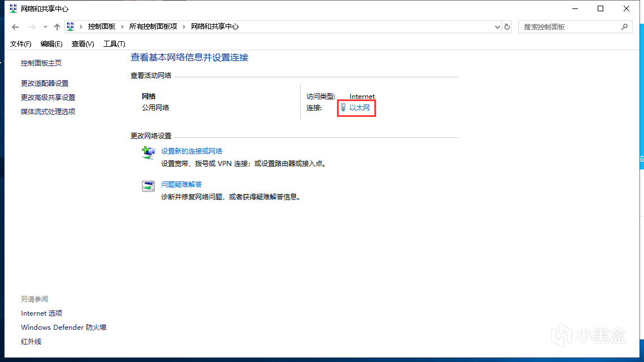Click the 设置新的连接或网络 icon
Viewport: 644px width, 362px height.
coord(148,153)
